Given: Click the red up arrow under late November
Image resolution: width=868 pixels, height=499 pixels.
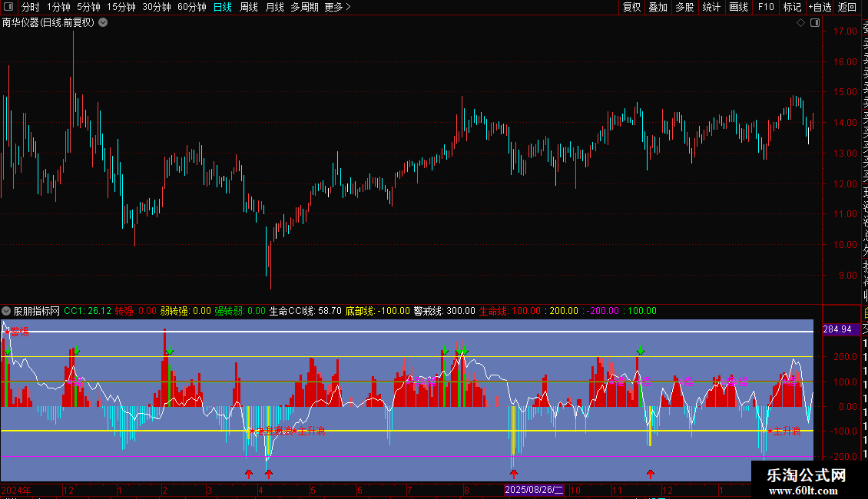Looking at the screenshot, I should [x=651, y=474].
